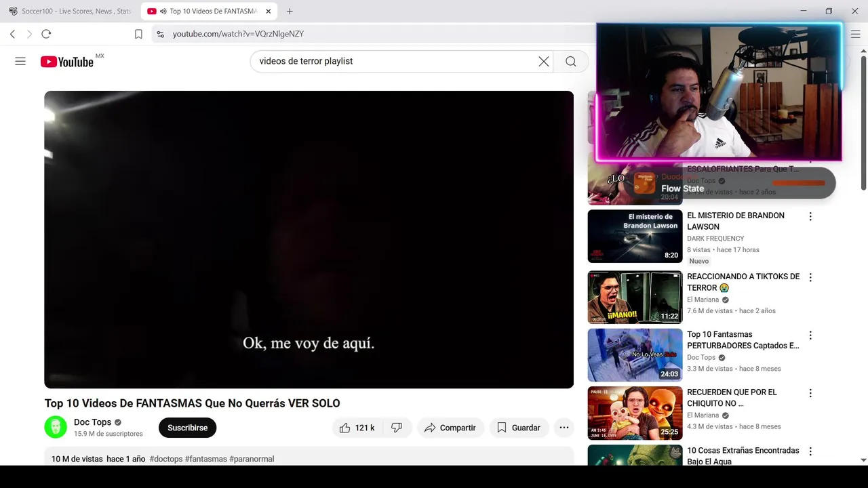Dislike the video with thumbs down
The height and width of the screenshot is (488, 868).
point(397,428)
